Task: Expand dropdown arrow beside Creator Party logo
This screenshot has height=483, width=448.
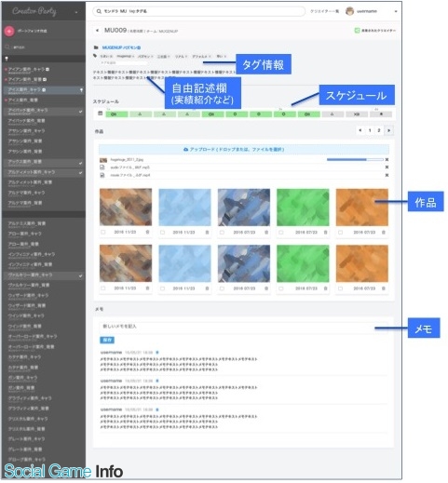Action: [x=76, y=12]
